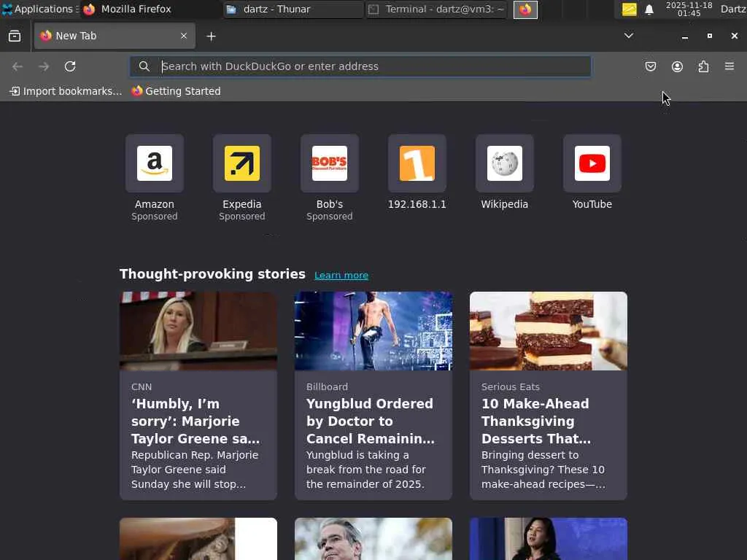The width and height of the screenshot is (747, 560).
Task: Open the Extensions puzzle icon
Action: pyautogui.click(x=703, y=66)
